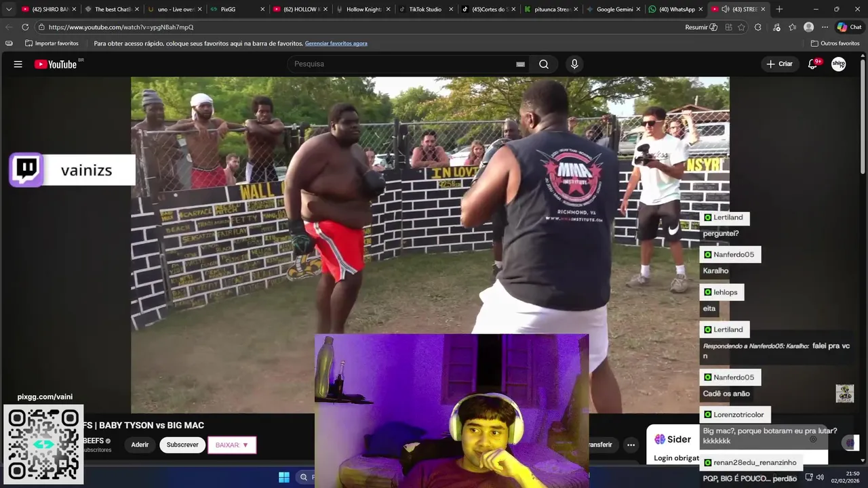Open the favorites list icon
868x488 pixels.
pos(792,27)
